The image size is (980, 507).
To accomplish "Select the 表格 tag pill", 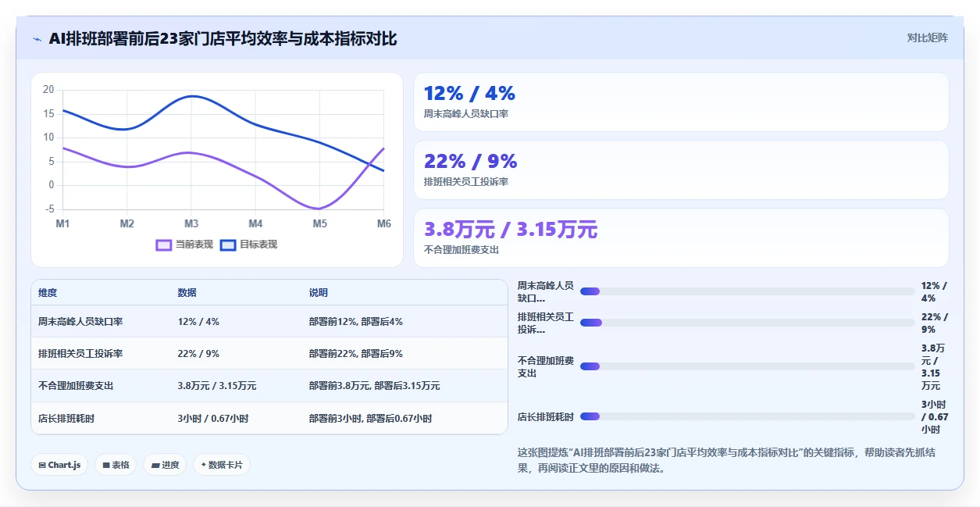I will [116, 465].
